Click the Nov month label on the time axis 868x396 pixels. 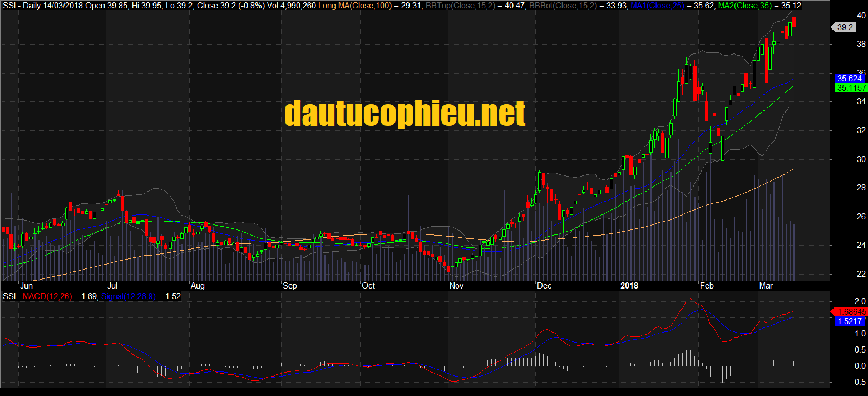[x=457, y=286]
